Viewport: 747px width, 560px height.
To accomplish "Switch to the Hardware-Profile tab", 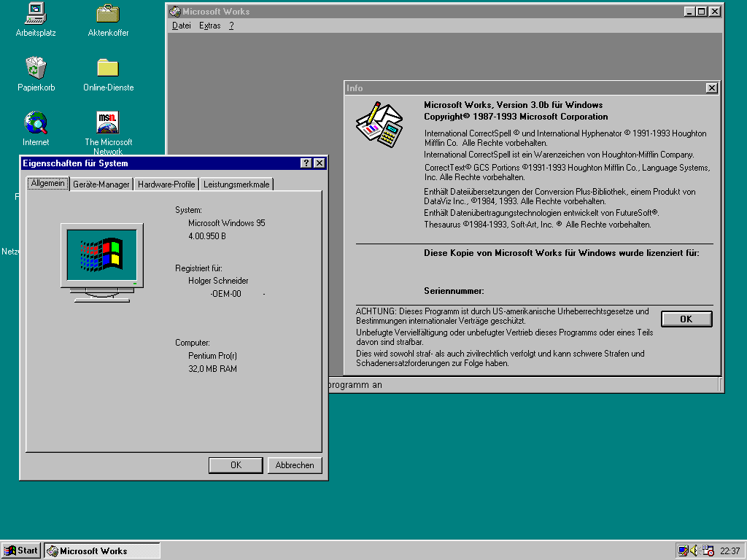I will [x=166, y=184].
